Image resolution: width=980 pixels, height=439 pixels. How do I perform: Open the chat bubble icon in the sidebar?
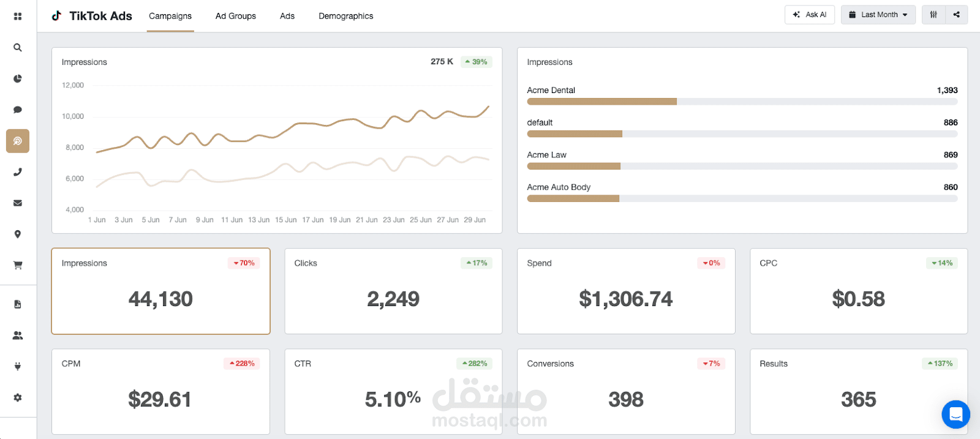pos(18,110)
